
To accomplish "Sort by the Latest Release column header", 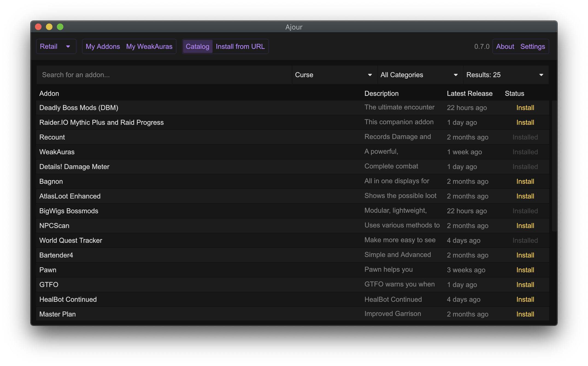I will [469, 93].
